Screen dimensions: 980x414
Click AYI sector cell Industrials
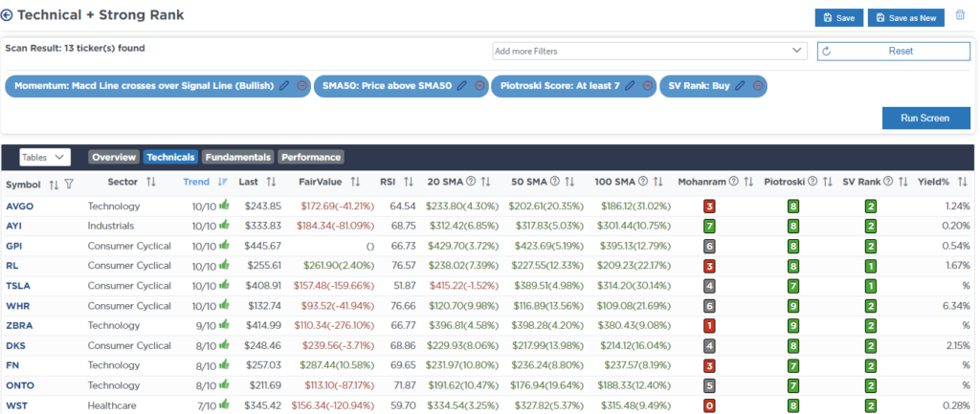(x=111, y=226)
